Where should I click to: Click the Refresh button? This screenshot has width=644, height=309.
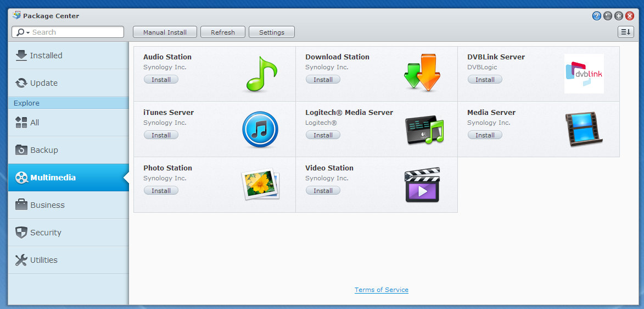pos(222,32)
